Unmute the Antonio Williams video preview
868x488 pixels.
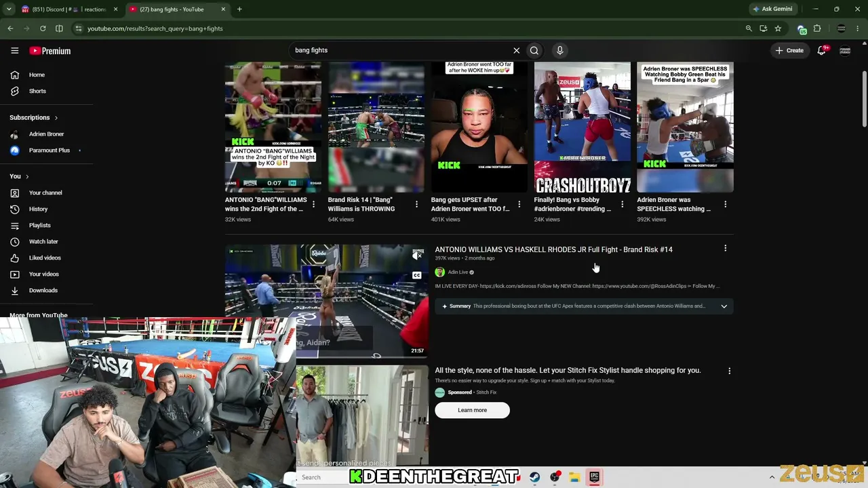[417, 256]
